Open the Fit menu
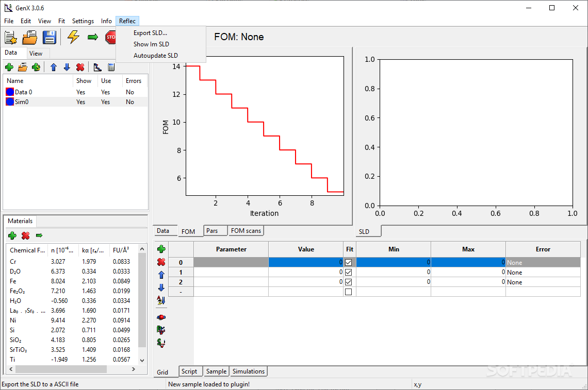 pos(61,21)
